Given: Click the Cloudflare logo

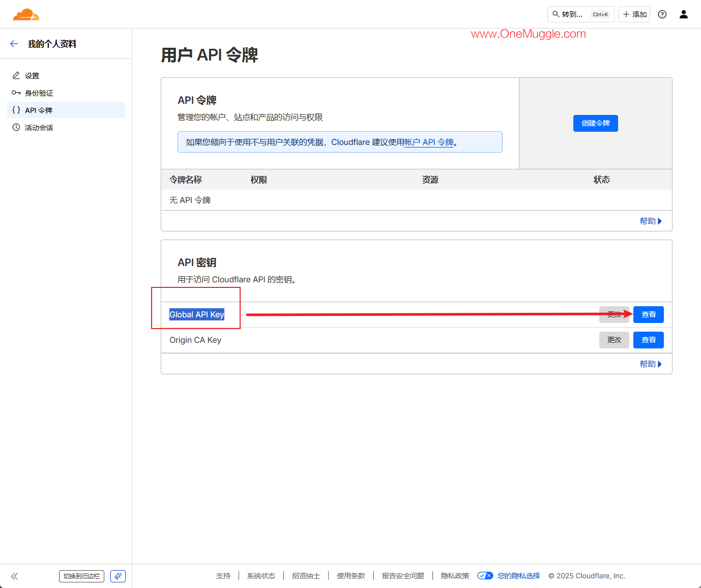Looking at the screenshot, I should point(26,14).
